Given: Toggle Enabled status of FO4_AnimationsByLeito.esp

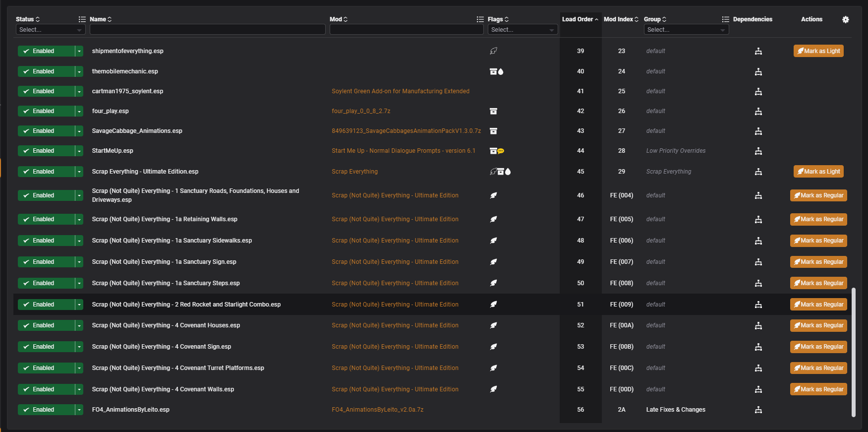Looking at the screenshot, I should [46, 410].
